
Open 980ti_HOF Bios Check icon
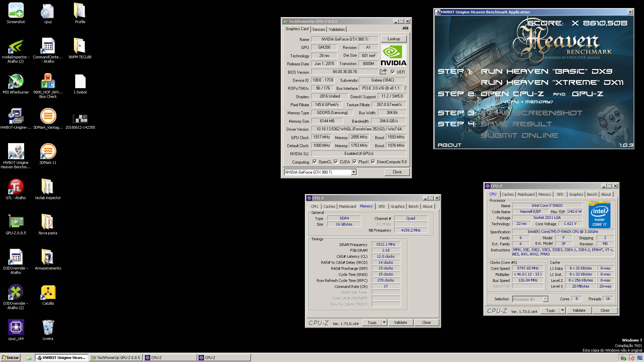48,86
